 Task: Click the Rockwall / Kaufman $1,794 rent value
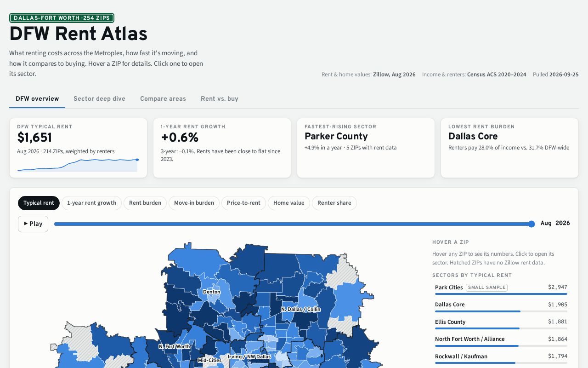coord(558,356)
